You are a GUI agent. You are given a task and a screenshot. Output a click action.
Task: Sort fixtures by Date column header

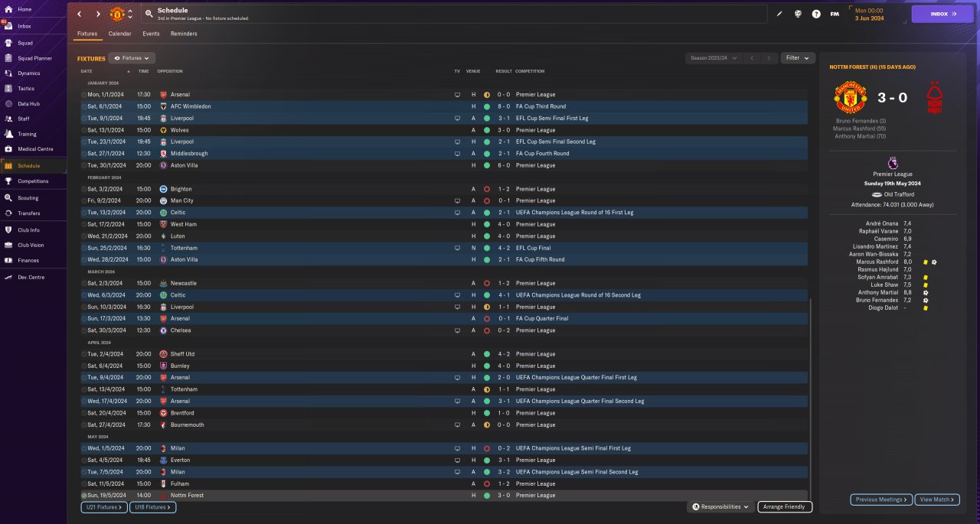(x=87, y=71)
